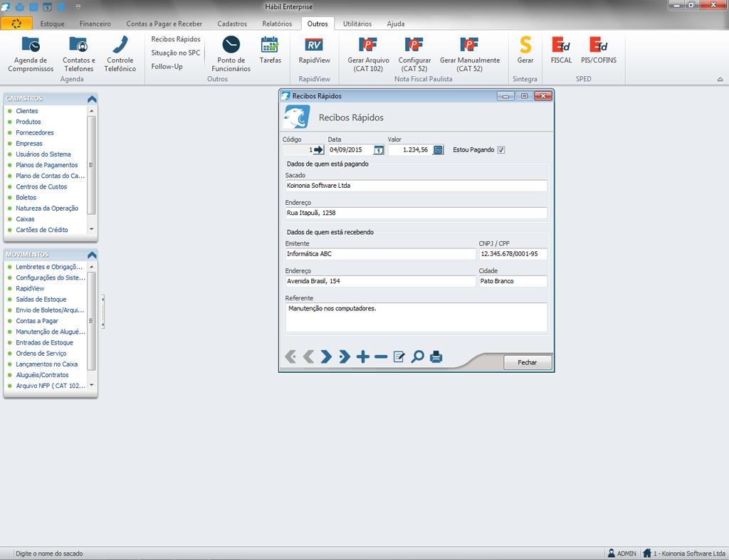Image resolution: width=729 pixels, height=560 pixels.
Task: Open Ordens de Serviço in Movimentos
Action: click(x=41, y=353)
